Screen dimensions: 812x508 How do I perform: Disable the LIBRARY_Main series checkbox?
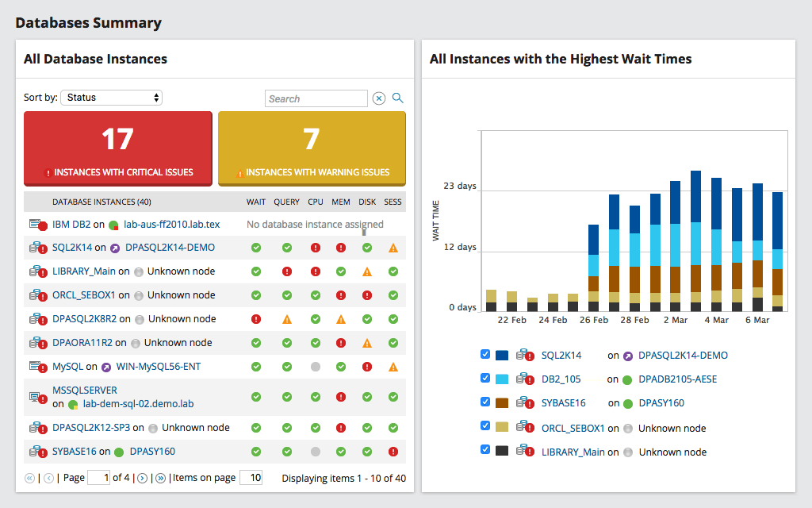pos(485,450)
